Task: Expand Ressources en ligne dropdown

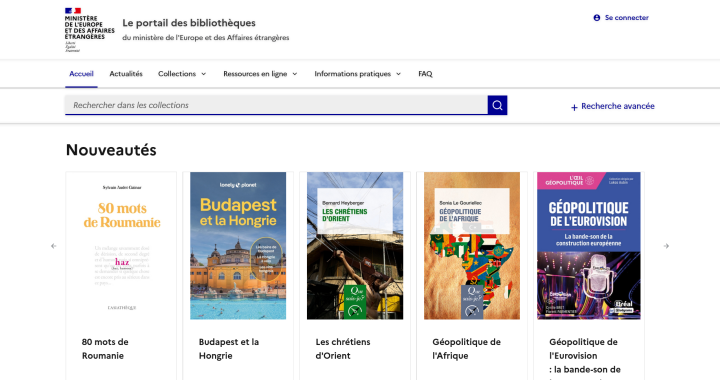Action: click(260, 74)
